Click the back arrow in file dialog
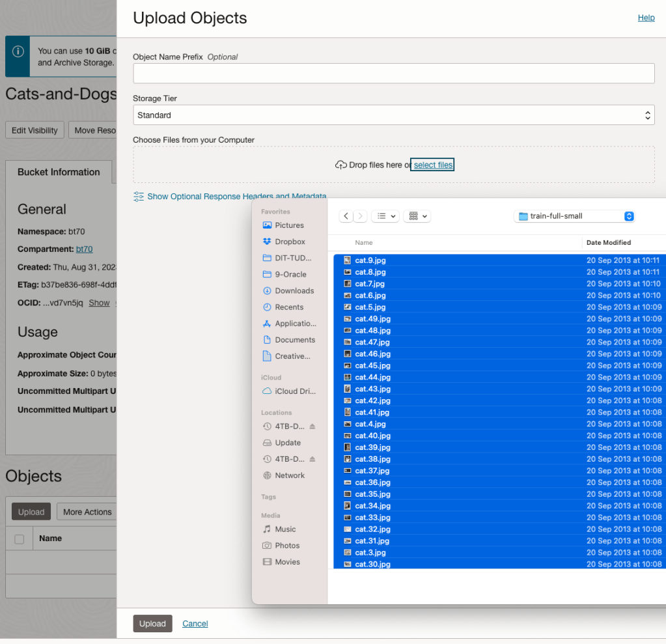Screen dimensions: 666x644 click(x=346, y=216)
